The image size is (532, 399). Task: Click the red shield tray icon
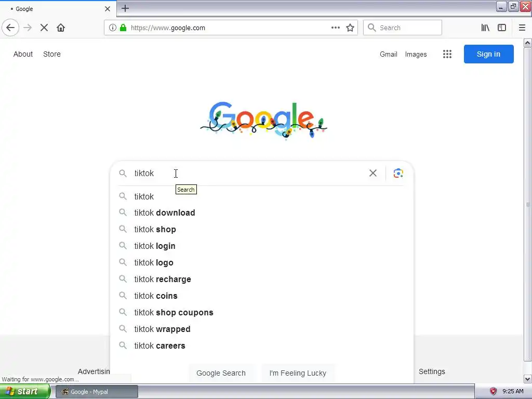494,391
